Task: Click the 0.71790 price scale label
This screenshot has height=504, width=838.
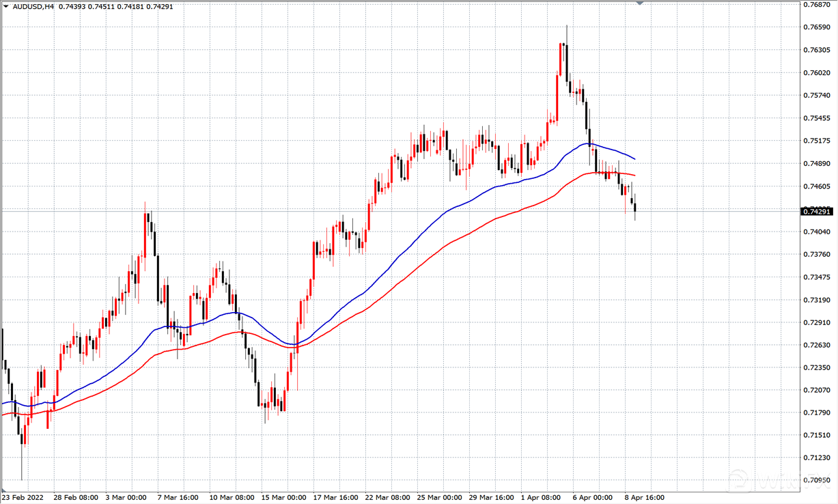Action: pos(816,412)
